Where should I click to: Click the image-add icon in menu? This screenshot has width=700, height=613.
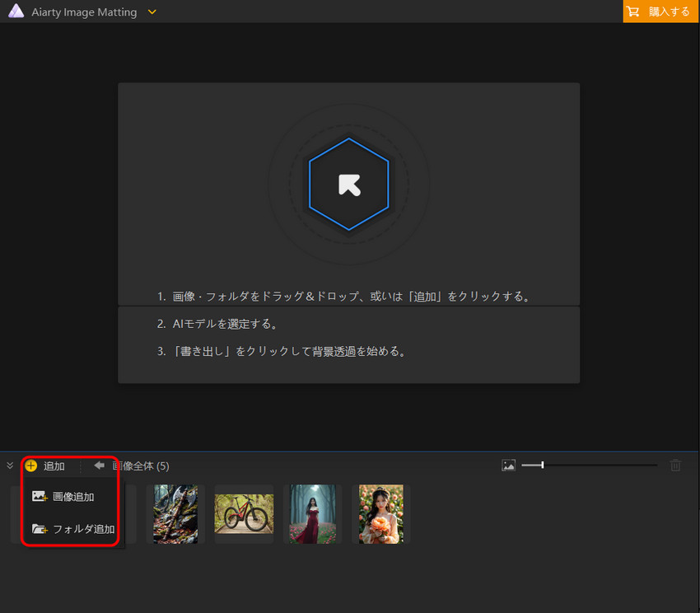(40, 496)
